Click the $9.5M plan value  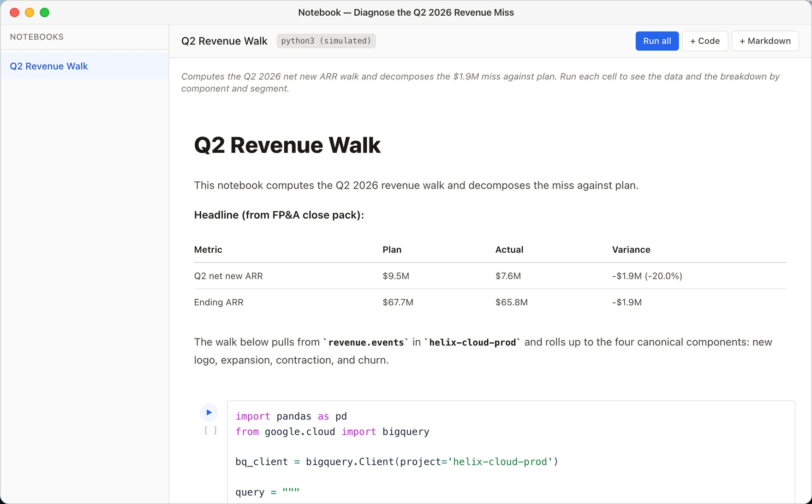pyautogui.click(x=396, y=276)
